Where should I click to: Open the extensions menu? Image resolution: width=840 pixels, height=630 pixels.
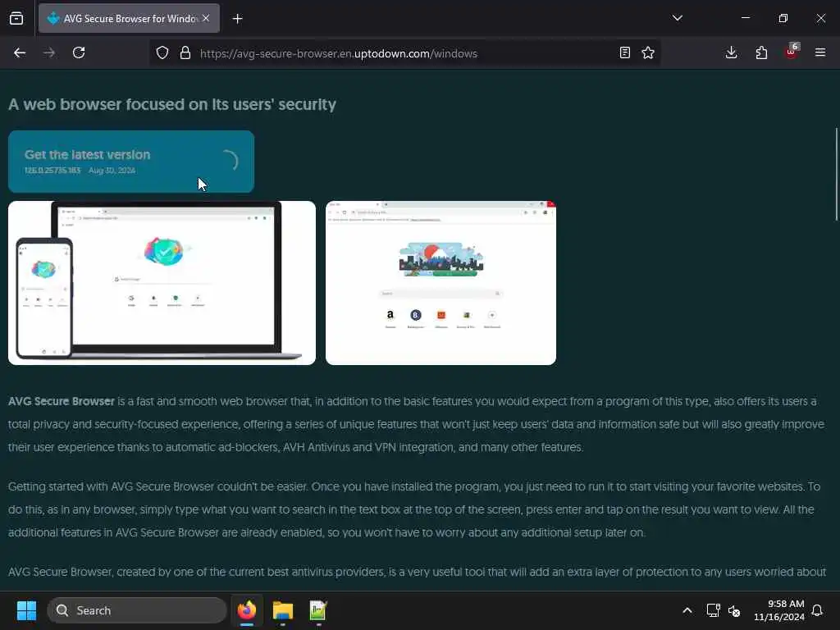coord(761,52)
